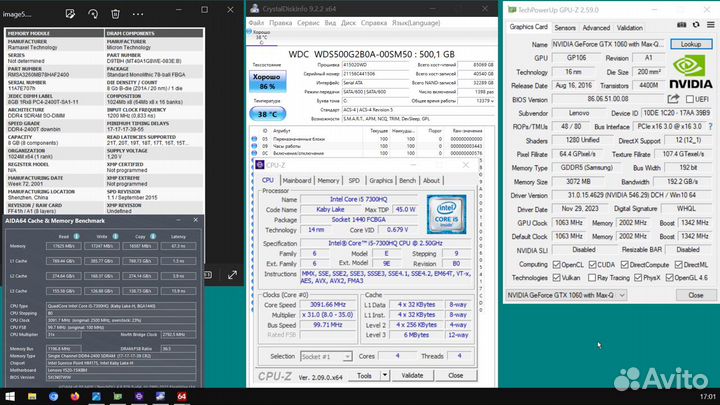Open the Socket #1 selection dropdown in CPU-Z
This screenshot has height=405, width=720.
point(326,356)
